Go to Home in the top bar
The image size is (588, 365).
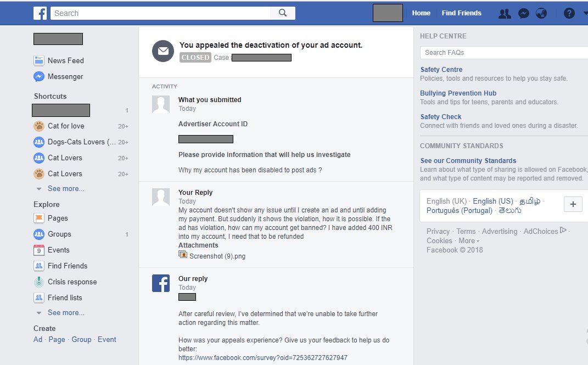(421, 13)
